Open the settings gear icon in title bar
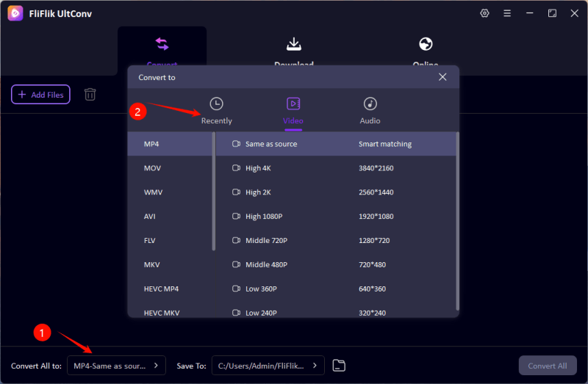This screenshot has height=384, width=588. pyautogui.click(x=484, y=13)
